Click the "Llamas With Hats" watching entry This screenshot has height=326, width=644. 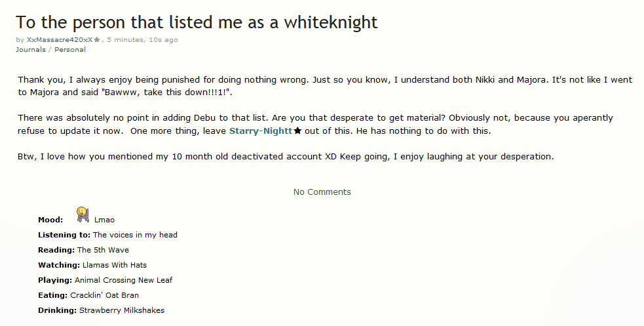pyautogui.click(x=115, y=265)
